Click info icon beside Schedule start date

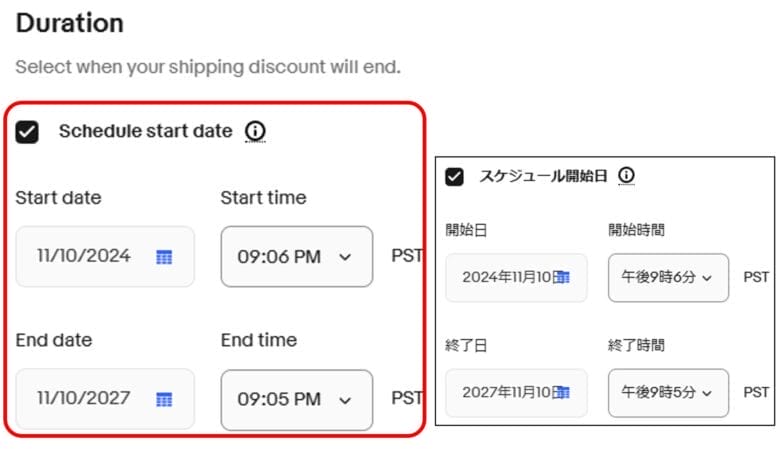(x=256, y=131)
